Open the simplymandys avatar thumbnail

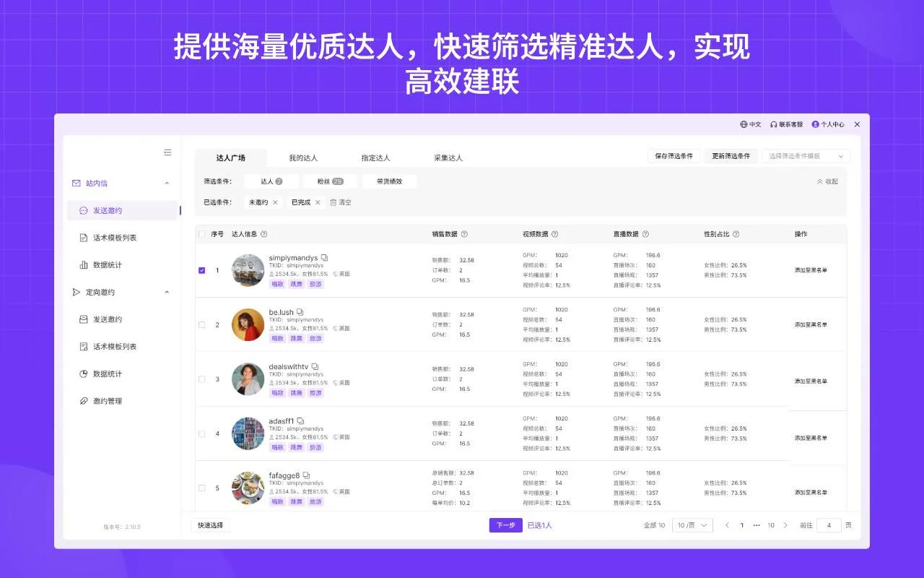pyautogui.click(x=248, y=270)
